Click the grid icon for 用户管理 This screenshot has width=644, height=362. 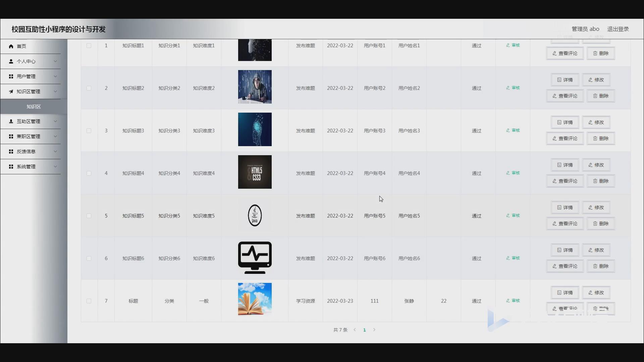click(x=11, y=76)
